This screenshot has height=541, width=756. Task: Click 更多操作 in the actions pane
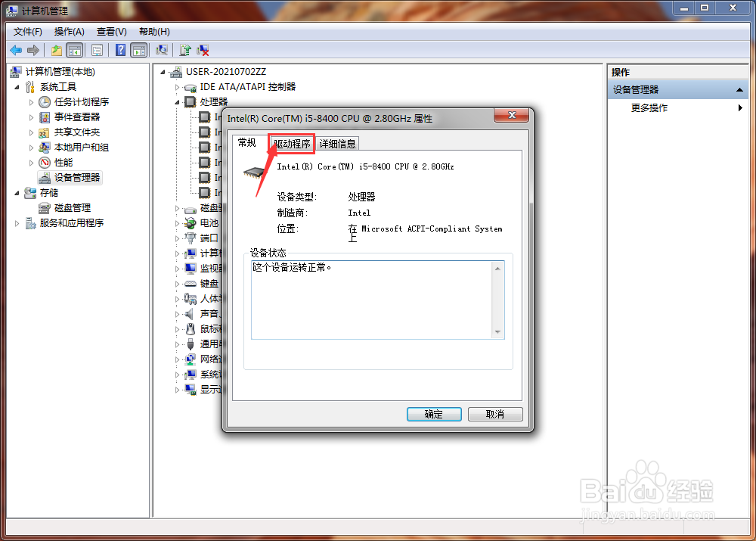pos(649,107)
